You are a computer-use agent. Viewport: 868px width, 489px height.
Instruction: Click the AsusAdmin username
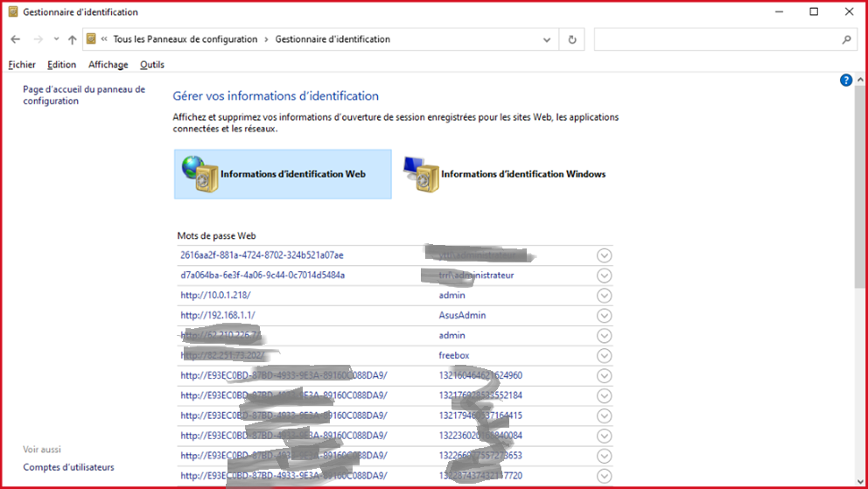pos(462,315)
